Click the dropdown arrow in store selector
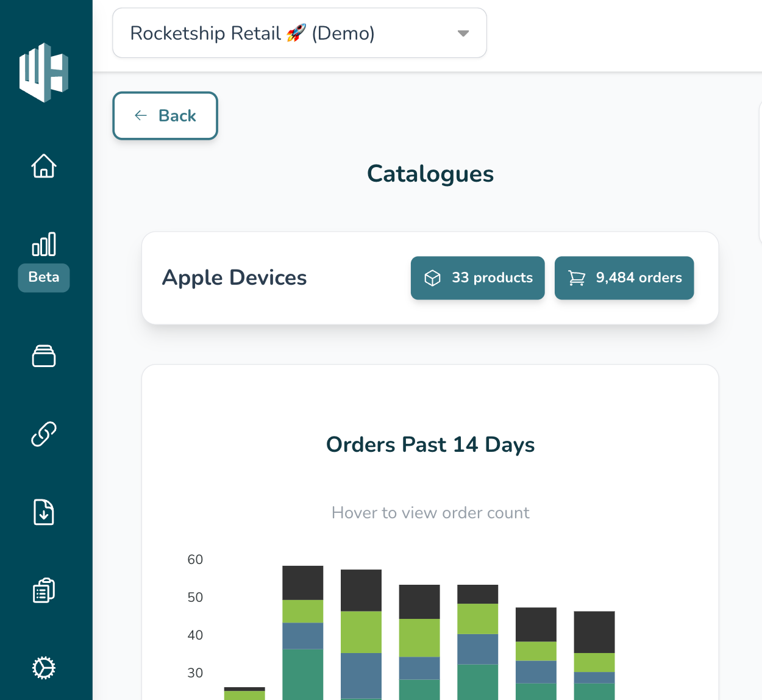Viewport: 762px width, 700px height. click(463, 34)
